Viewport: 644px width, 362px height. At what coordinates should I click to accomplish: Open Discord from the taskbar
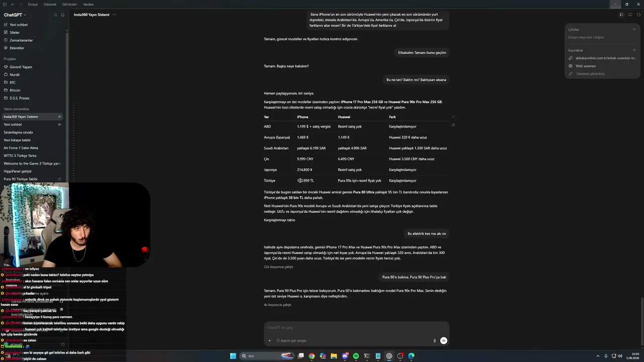[345, 356]
